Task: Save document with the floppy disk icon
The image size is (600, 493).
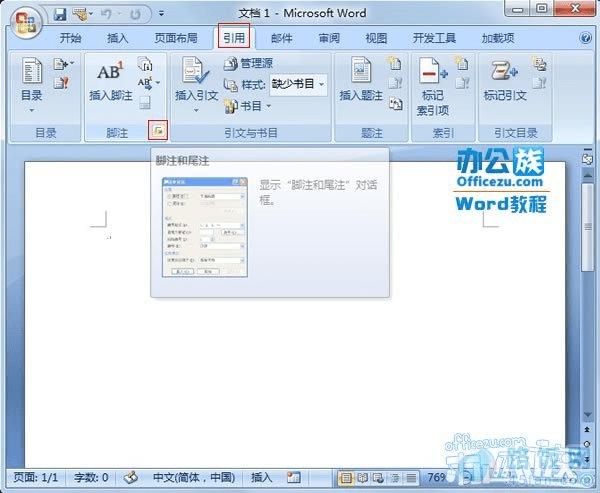Action: 60,14
